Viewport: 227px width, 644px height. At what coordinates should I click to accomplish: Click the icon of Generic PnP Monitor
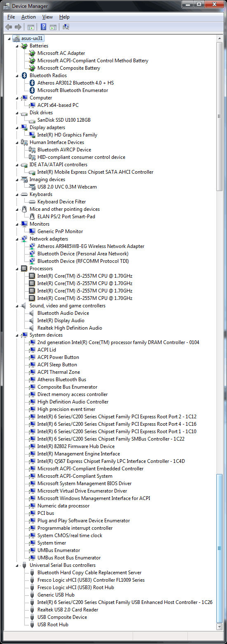pyautogui.click(x=32, y=231)
